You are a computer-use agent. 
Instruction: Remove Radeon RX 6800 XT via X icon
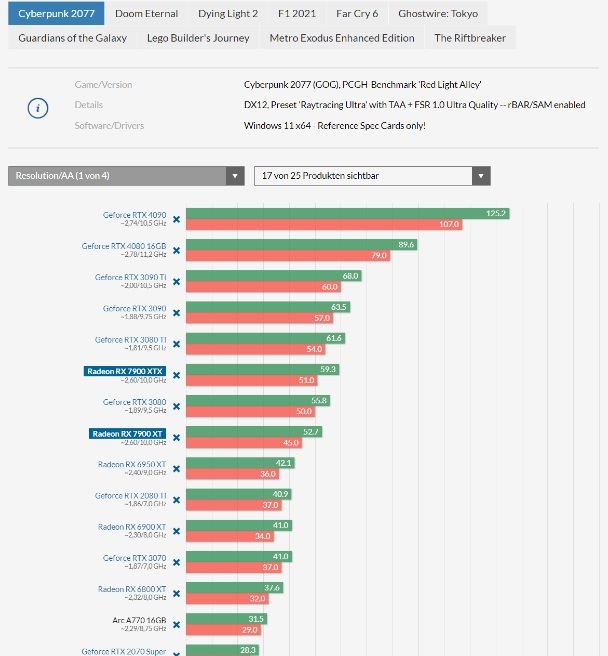point(177,593)
